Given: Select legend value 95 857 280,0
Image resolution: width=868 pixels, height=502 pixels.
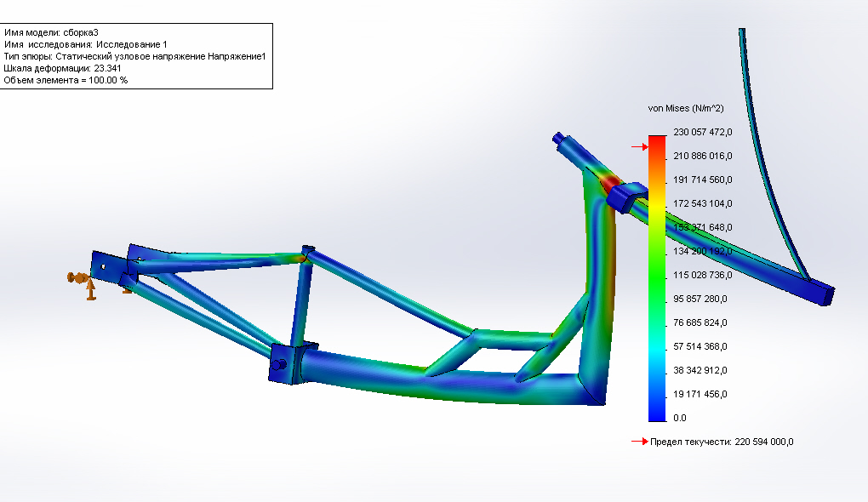Looking at the screenshot, I should pyautogui.click(x=700, y=299).
